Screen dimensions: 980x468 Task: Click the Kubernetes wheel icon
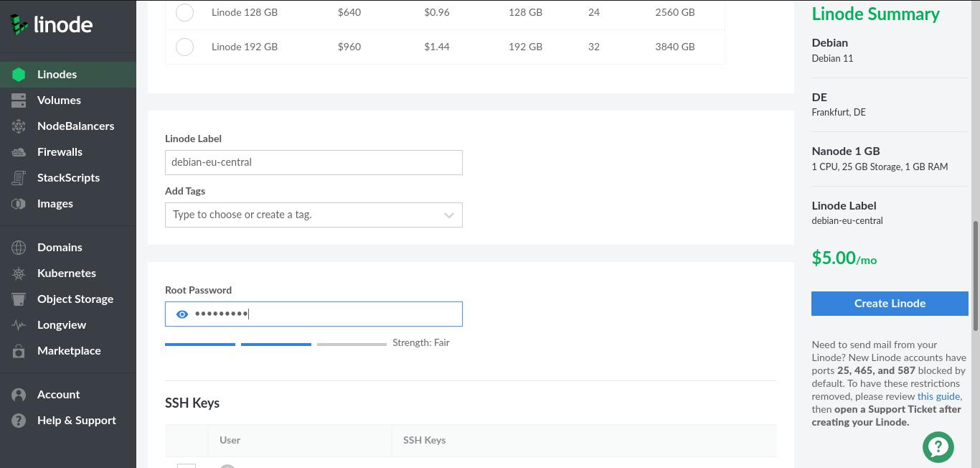pyautogui.click(x=19, y=273)
